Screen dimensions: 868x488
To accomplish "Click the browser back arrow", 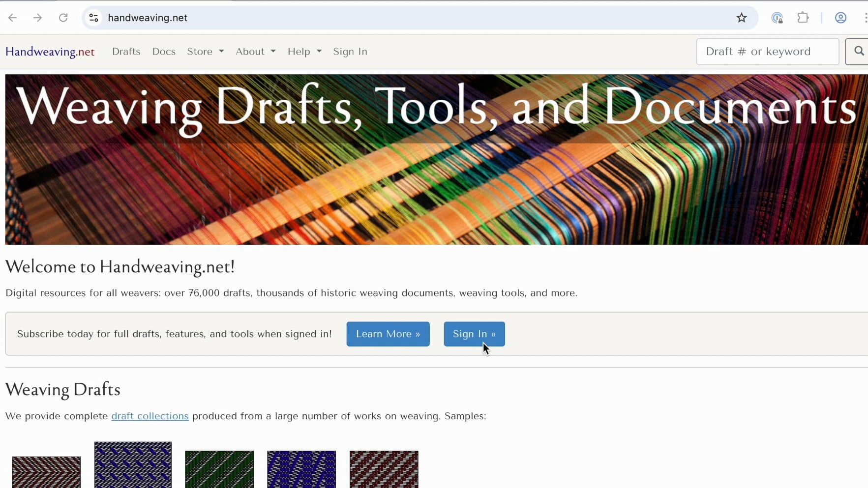I will (x=13, y=17).
